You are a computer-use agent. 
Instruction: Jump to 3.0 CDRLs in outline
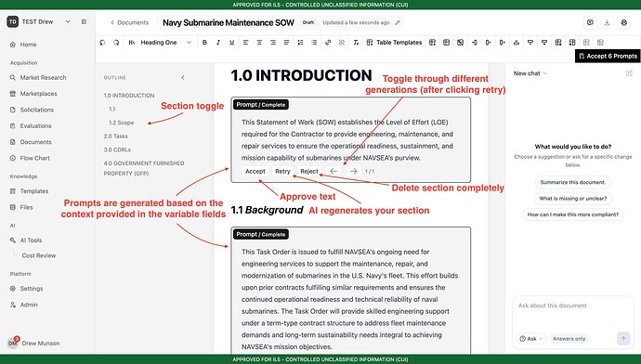click(117, 149)
